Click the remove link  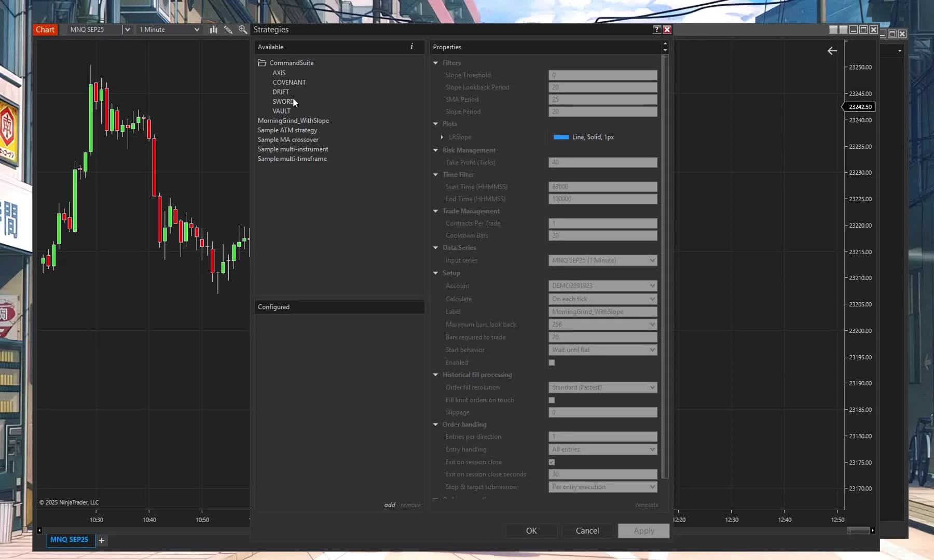tap(410, 505)
